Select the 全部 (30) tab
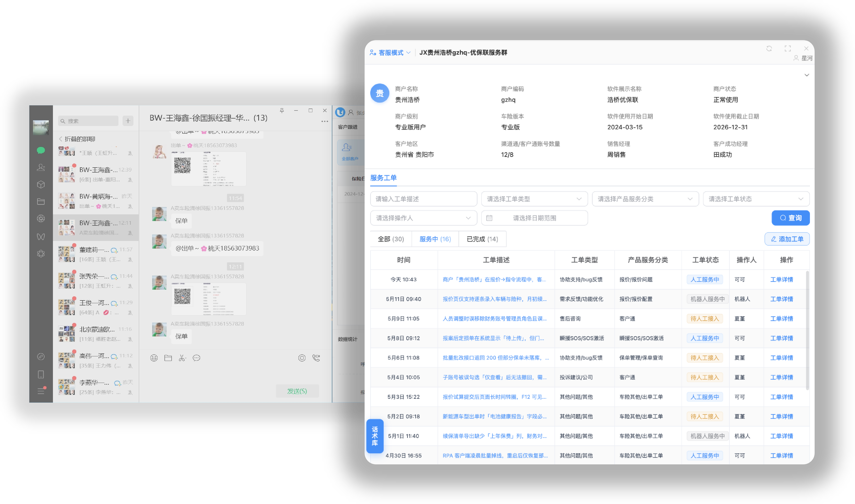The height and width of the screenshot is (504, 855). tap(391, 239)
